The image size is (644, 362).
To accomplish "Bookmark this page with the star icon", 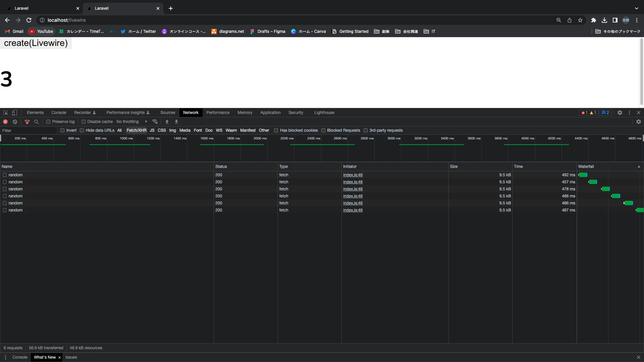I will pos(580,20).
